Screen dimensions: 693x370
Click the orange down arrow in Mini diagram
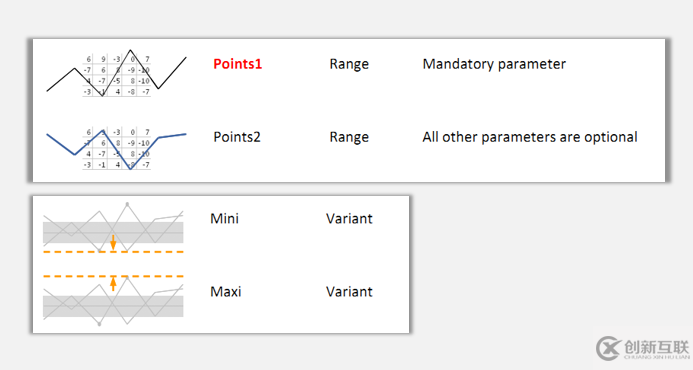point(113,243)
